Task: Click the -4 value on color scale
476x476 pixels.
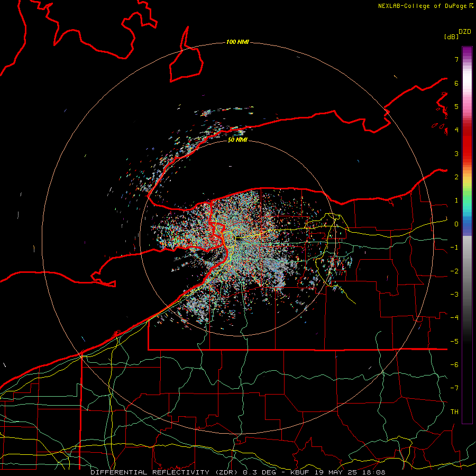Action: click(454, 318)
